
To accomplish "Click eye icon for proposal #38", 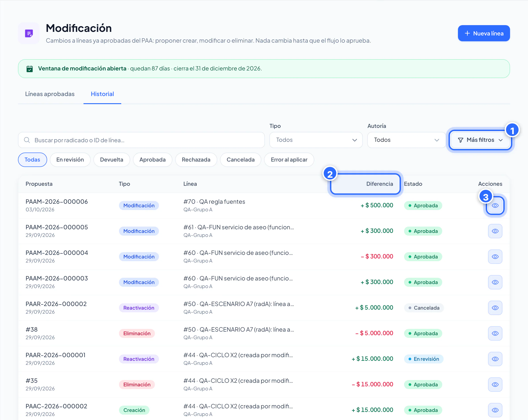I will coord(495,333).
